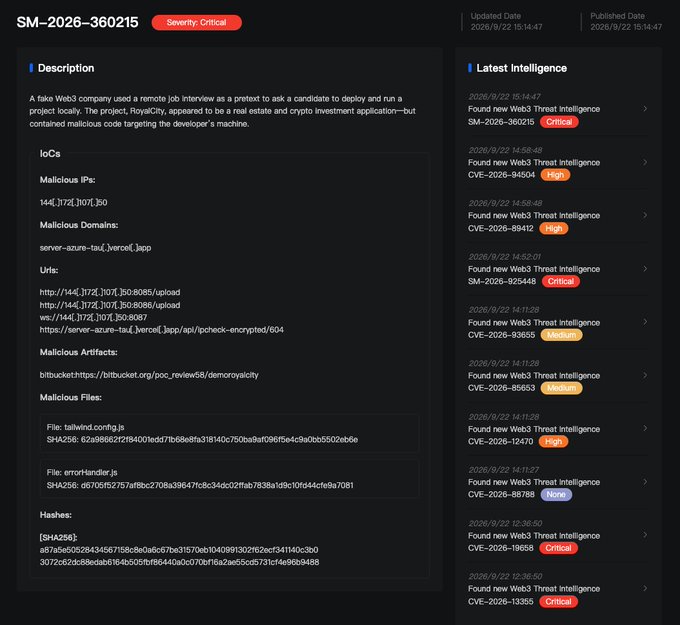
Task: Click timestamp 2026/9/22 14:11:27
Action: (503, 470)
